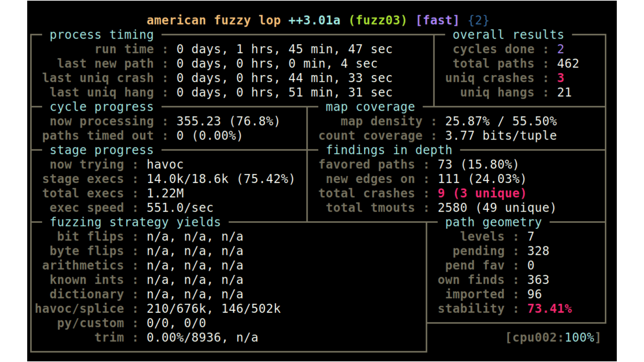Click the own finds value 363
This screenshot has height=362, width=644.
pos(538,280)
